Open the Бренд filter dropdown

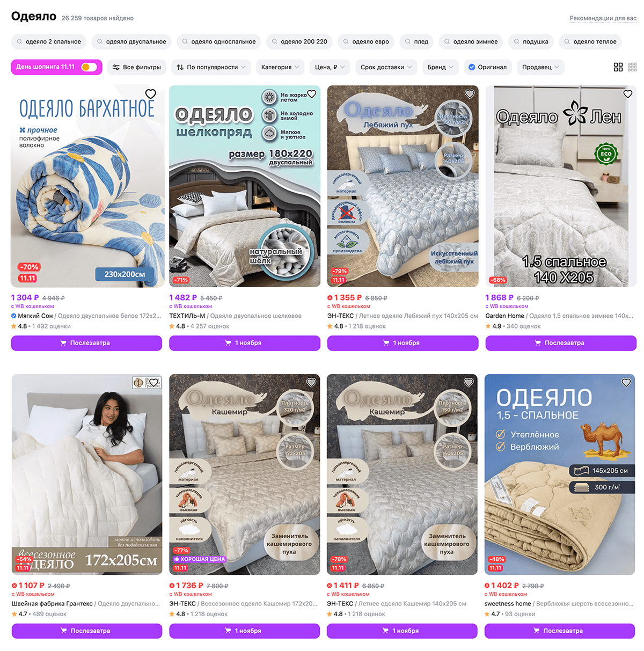(x=441, y=67)
